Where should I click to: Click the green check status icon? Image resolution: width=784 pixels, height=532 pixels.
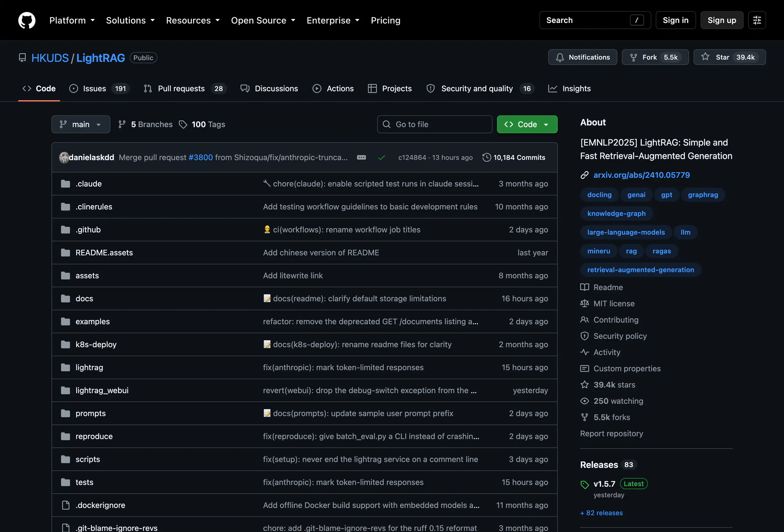(x=382, y=157)
